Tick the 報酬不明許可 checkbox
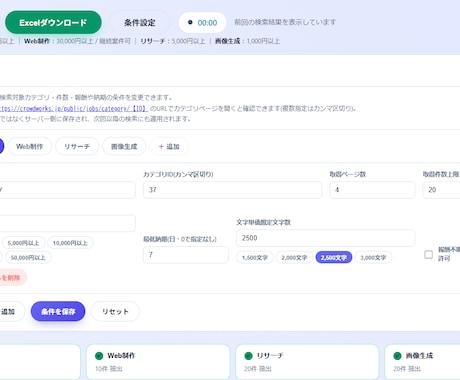460x380 pixels. click(x=429, y=255)
